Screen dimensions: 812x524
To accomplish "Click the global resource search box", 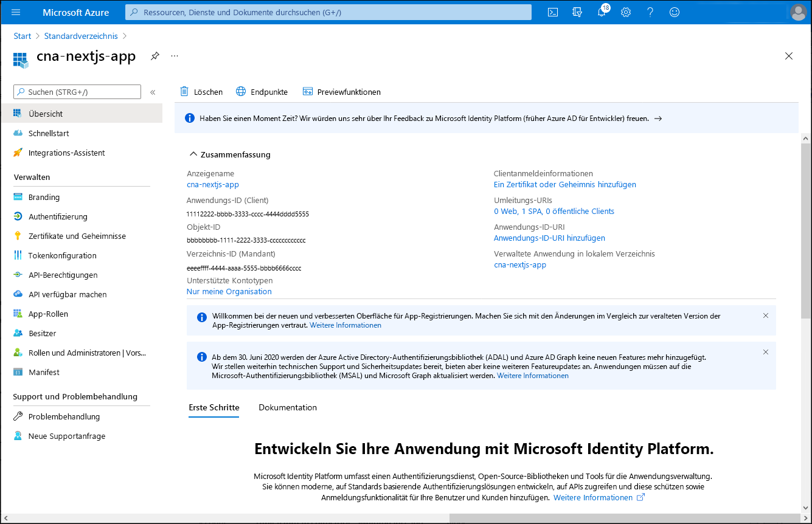I will click(328, 12).
